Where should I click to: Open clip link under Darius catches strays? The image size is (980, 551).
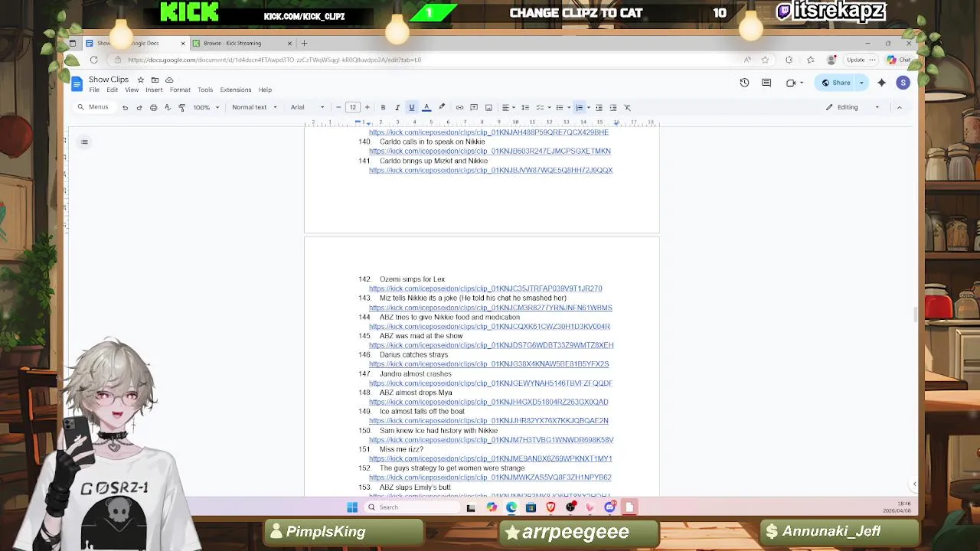coord(488,364)
